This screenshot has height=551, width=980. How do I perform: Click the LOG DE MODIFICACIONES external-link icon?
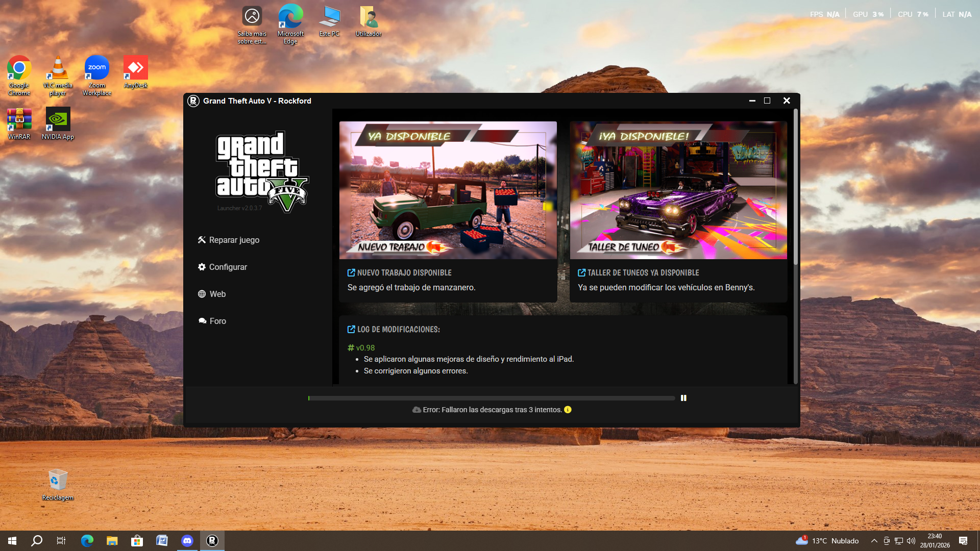click(351, 330)
